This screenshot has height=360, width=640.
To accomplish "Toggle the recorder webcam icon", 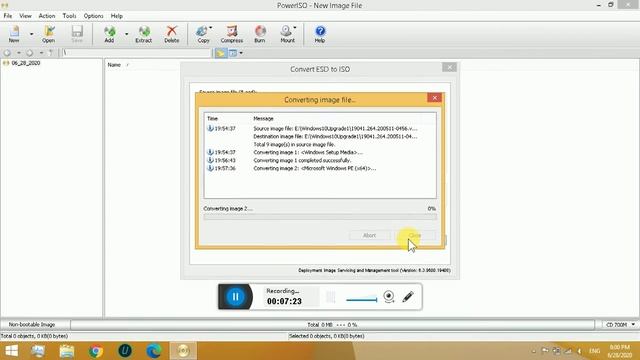I will pos(389,297).
